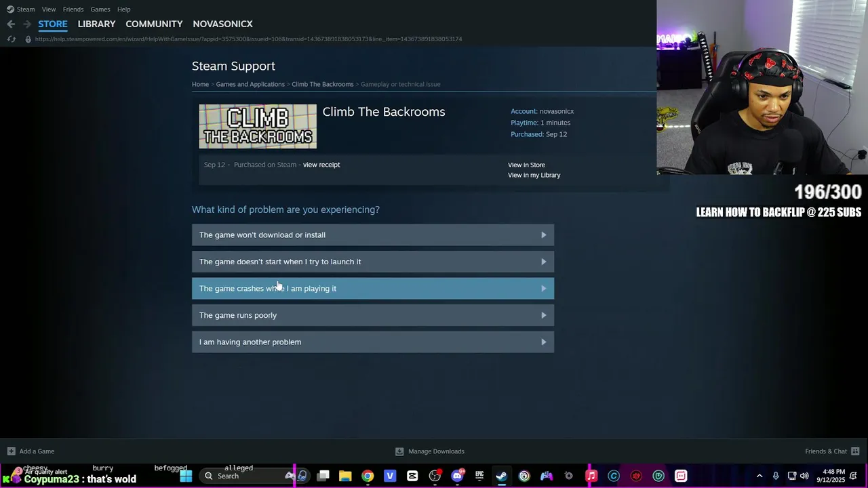Click View in my Library link
This screenshot has height=488, width=868.
(534, 175)
